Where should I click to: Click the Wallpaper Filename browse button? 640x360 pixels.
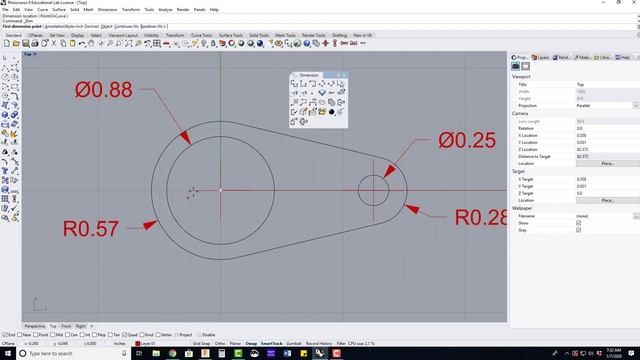tap(636, 216)
